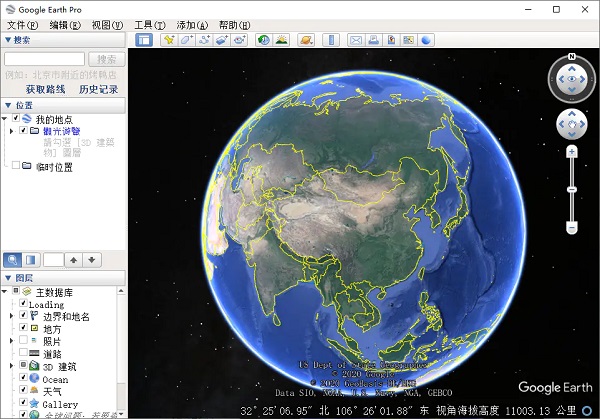Toggle the 临时位置 checkbox
The image size is (600, 419).
(x=16, y=165)
